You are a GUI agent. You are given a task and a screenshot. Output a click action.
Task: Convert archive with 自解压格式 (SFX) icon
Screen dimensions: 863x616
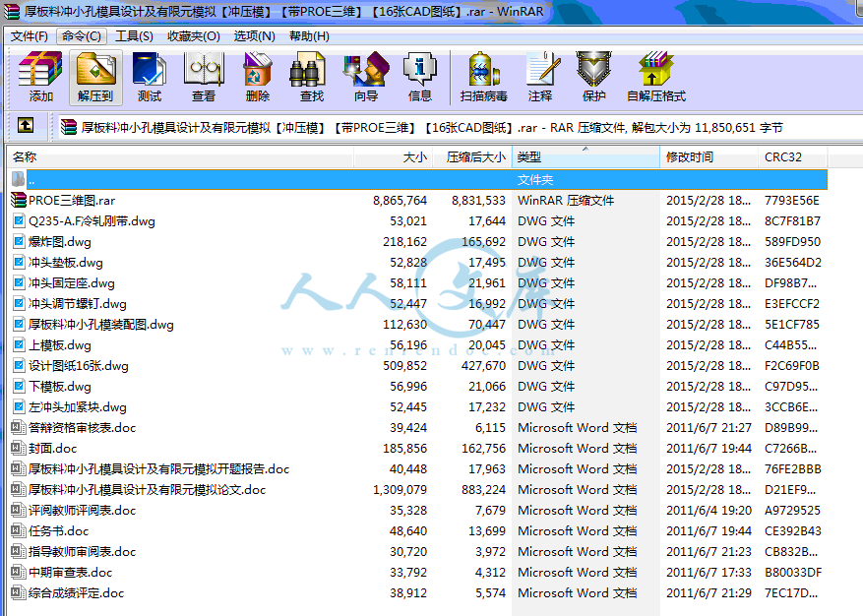(x=656, y=77)
